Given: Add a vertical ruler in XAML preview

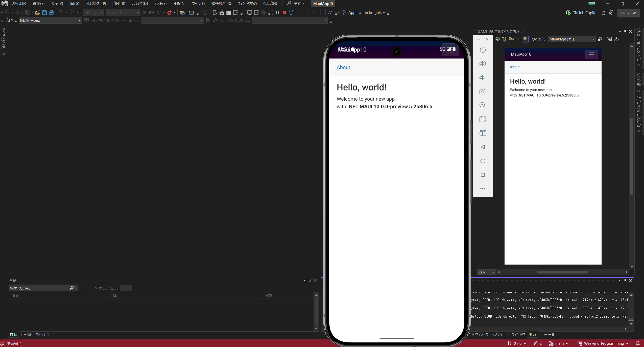Looking at the screenshot, I should click(x=504, y=39).
